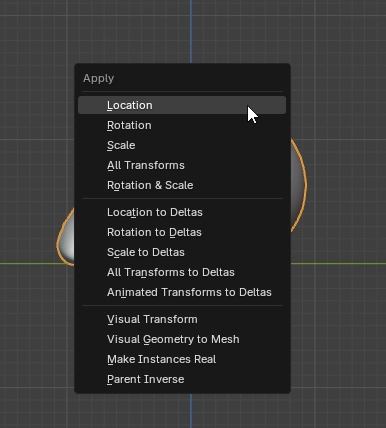Apply Scale to the object
386x428 pixels.
point(182,145)
